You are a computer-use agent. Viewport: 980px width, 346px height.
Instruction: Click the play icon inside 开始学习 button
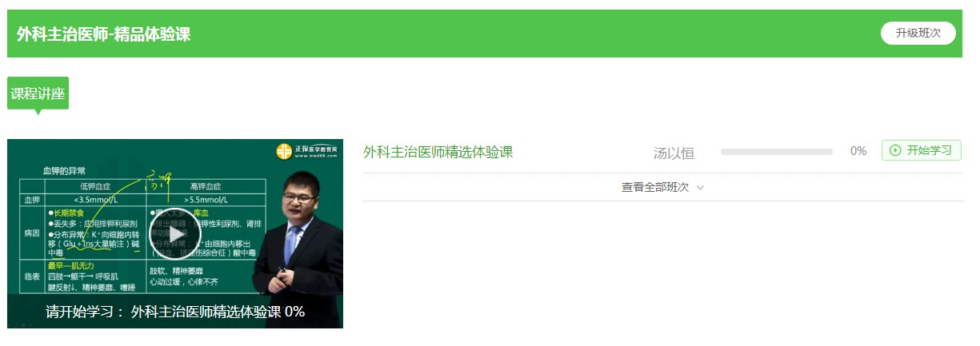[x=895, y=150]
